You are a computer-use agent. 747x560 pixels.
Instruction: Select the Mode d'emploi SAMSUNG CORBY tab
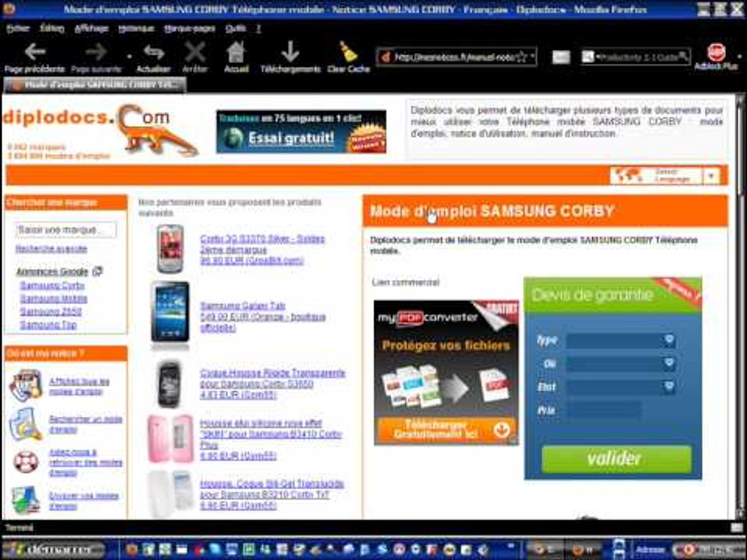tap(95, 85)
